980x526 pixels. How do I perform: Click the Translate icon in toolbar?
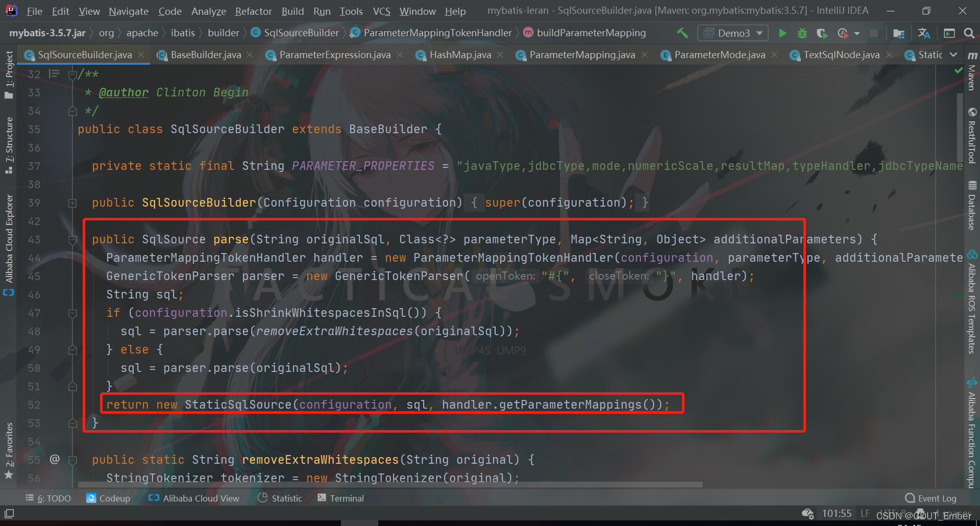[924, 33]
